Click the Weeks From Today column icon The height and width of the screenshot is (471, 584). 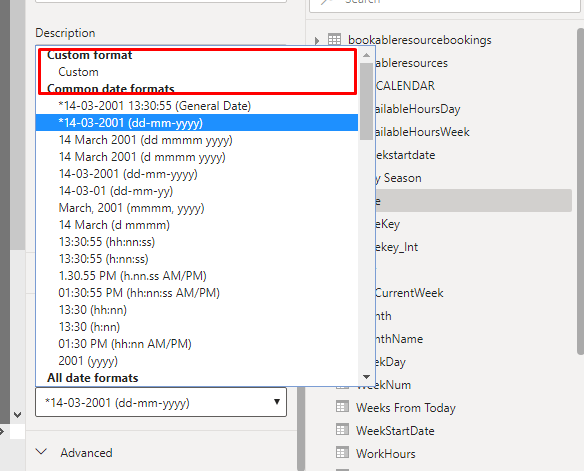pyautogui.click(x=342, y=407)
